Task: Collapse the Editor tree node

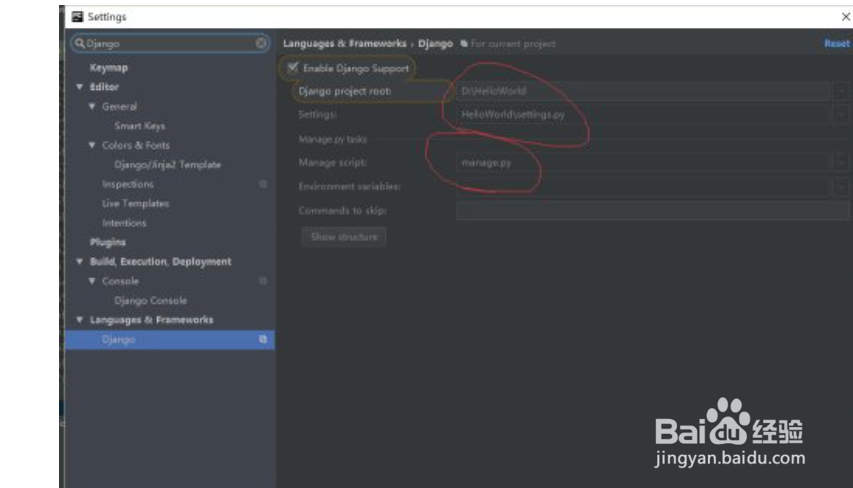Action: 80,87
